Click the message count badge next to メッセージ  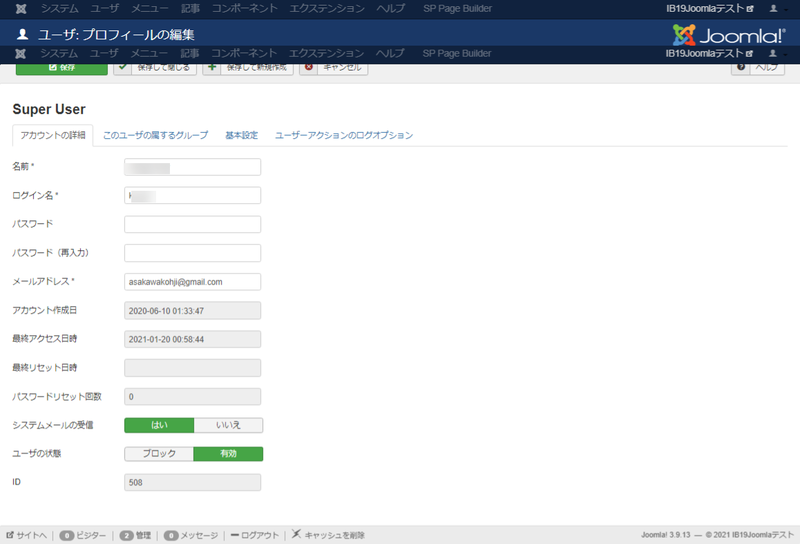[x=171, y=535]
